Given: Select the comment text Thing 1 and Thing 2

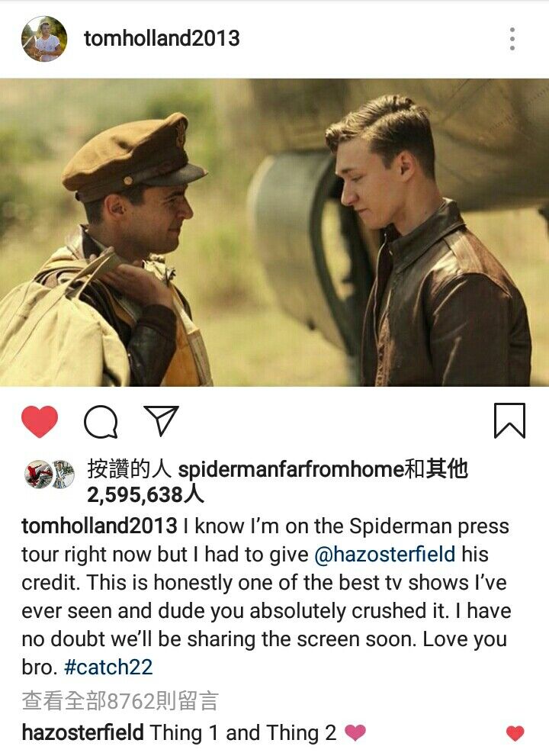Looking at the screenshot, I should click(x=243, y=733).
